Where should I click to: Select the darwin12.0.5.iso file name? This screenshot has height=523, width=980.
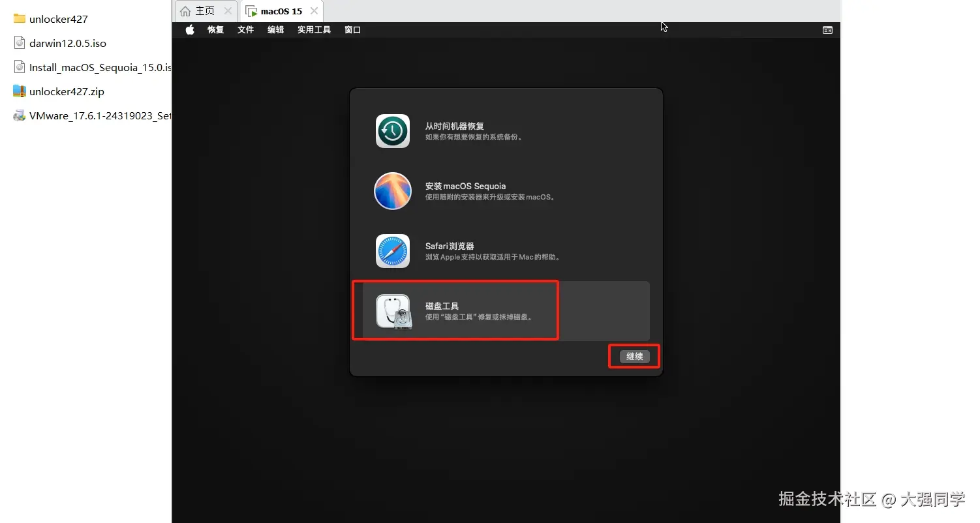pos(68,44)
